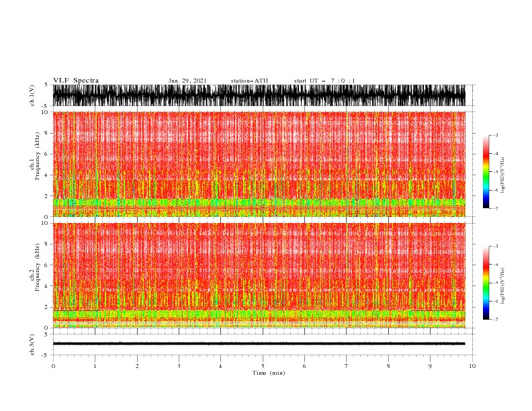Image resolution: width=532 pixels, height=411 pixels.
Task: Select the "start UT = 7 :0 :1" text
Action: click(x=324, y=81)
